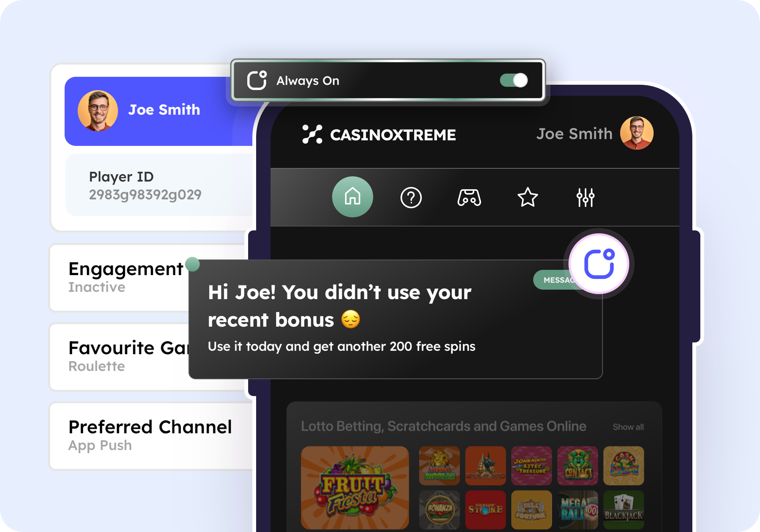Click the Joe Smith name in the profile card

point(164,110)
